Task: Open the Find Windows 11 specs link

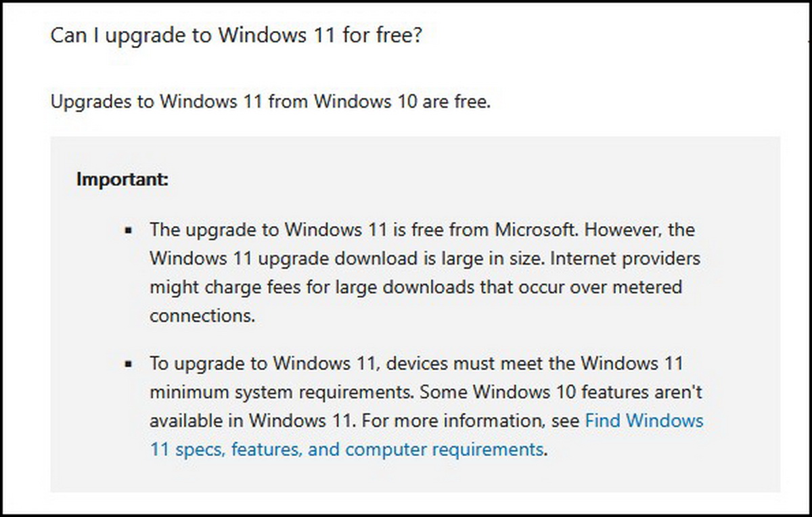Action: (644, 421)
